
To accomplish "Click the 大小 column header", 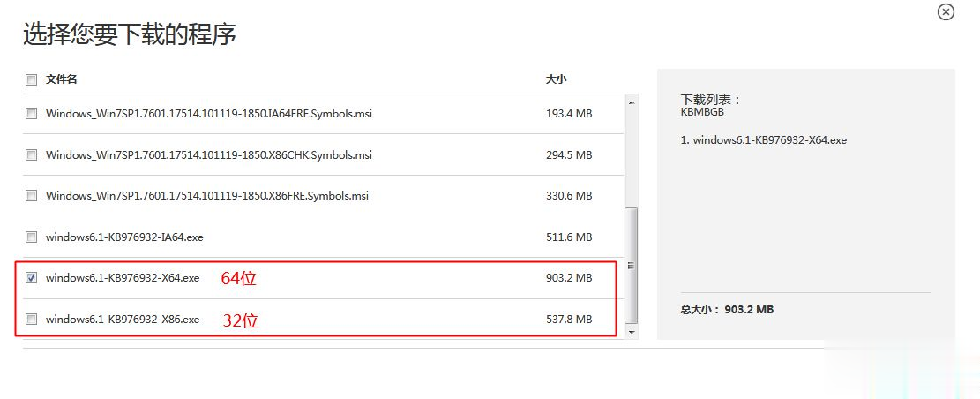I will 557,79.
